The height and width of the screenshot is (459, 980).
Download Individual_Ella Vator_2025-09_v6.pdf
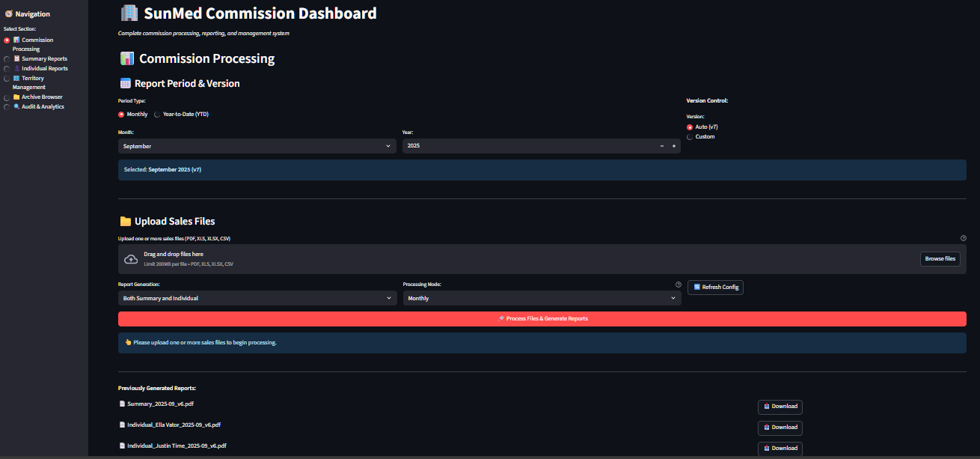(x=780, y=427)
